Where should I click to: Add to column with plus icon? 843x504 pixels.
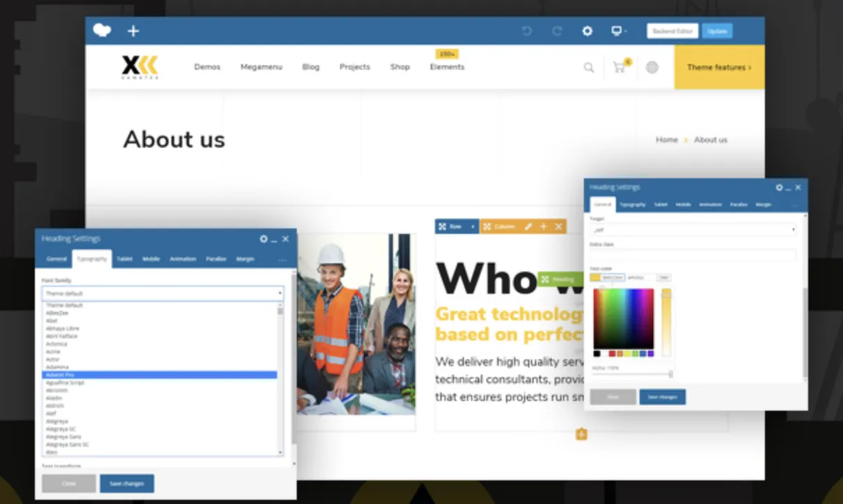[x=543, y=227]
